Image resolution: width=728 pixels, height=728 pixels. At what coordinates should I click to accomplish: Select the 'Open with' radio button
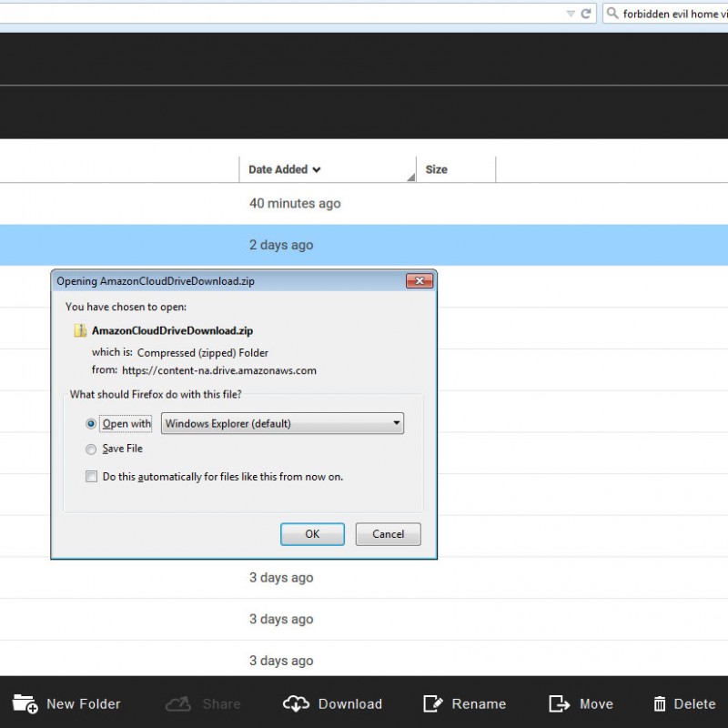[91, 424]
